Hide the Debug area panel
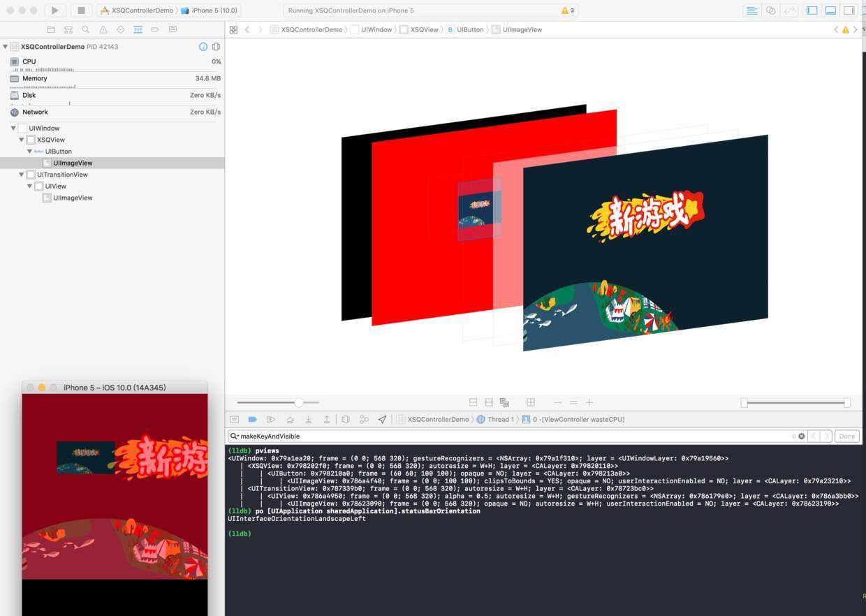This screenshot has height=616, width=866. pos(831,10)
